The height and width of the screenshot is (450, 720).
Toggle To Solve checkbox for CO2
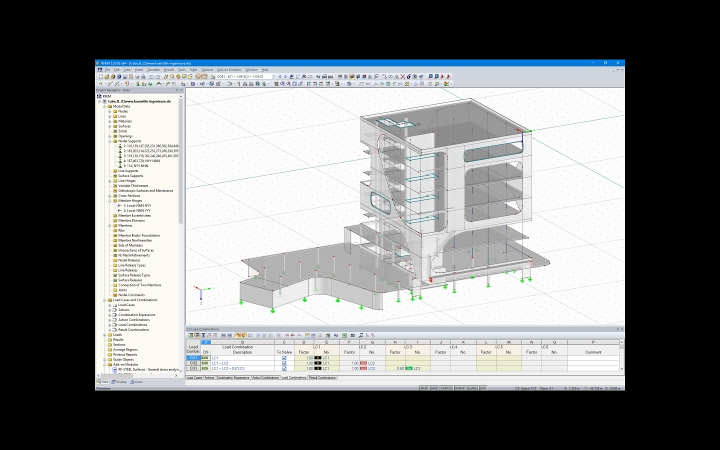(x=284, y=363)
